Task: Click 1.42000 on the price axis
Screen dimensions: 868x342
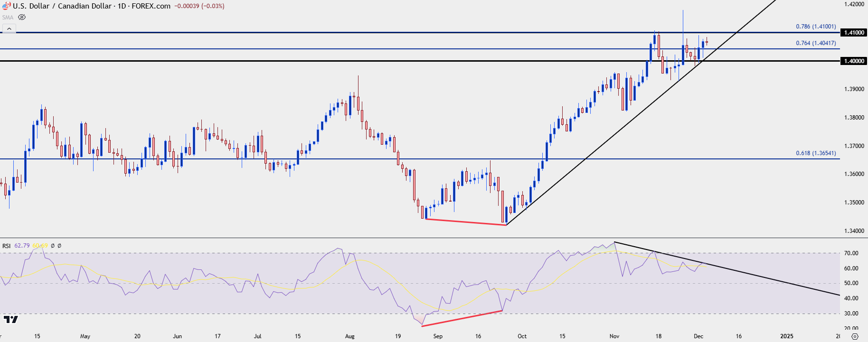Action: click(854, 4)
